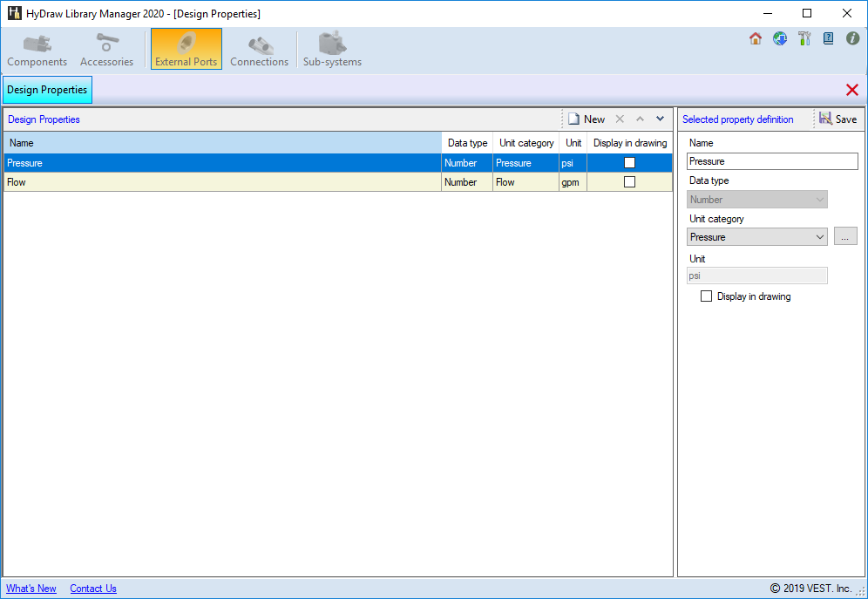The width and height of the screenshot is (868, 599).
Task: Enable Display in drawing in property definition
Action: (x=707, y=296)
